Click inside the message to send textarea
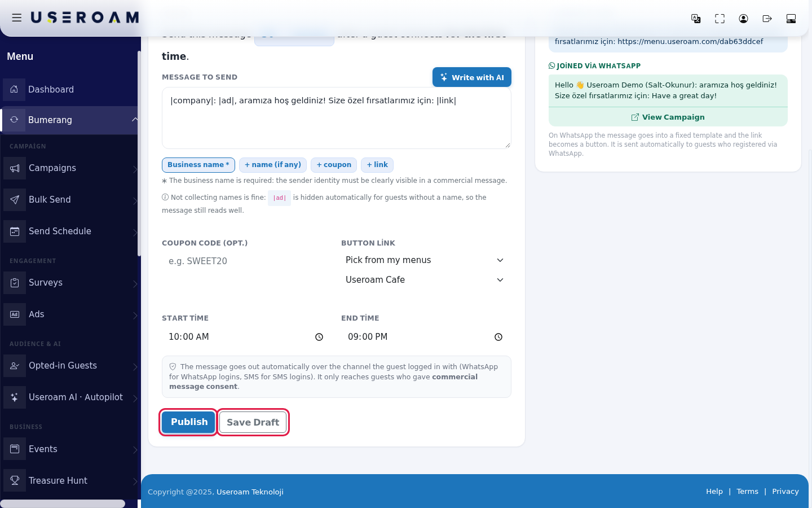The image size is (812, 508). click(x=337, y=118)
